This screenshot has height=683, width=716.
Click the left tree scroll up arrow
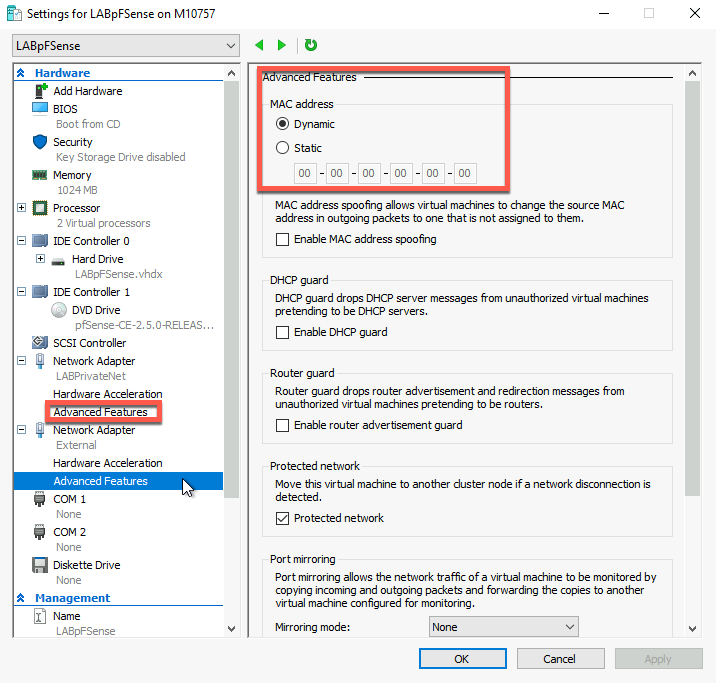click(x=231, y=73)
